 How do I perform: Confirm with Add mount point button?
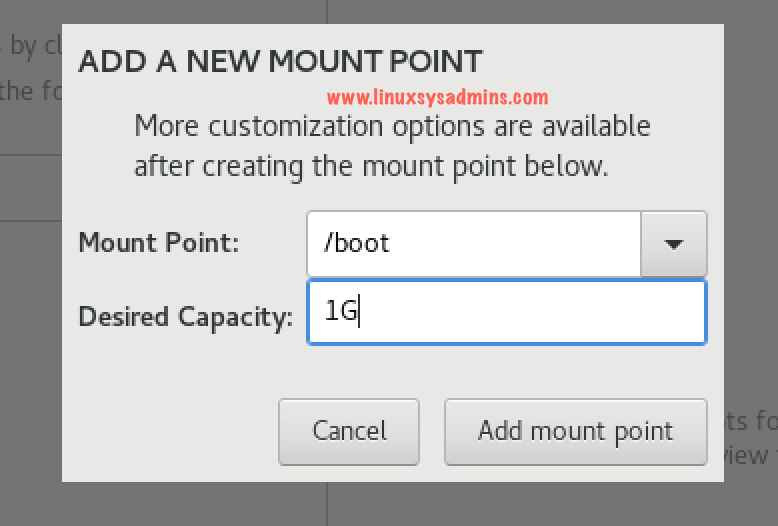(x=575, y=431)
